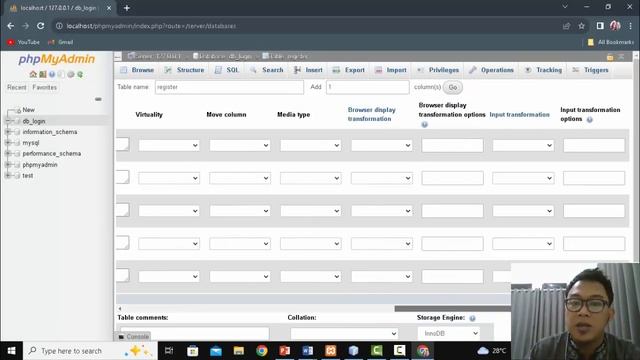Click the horizontal scrollbar thumb below the columns table
Image resolution: width=640 pixels, height=360 pixels.
(x=452, y=309)
